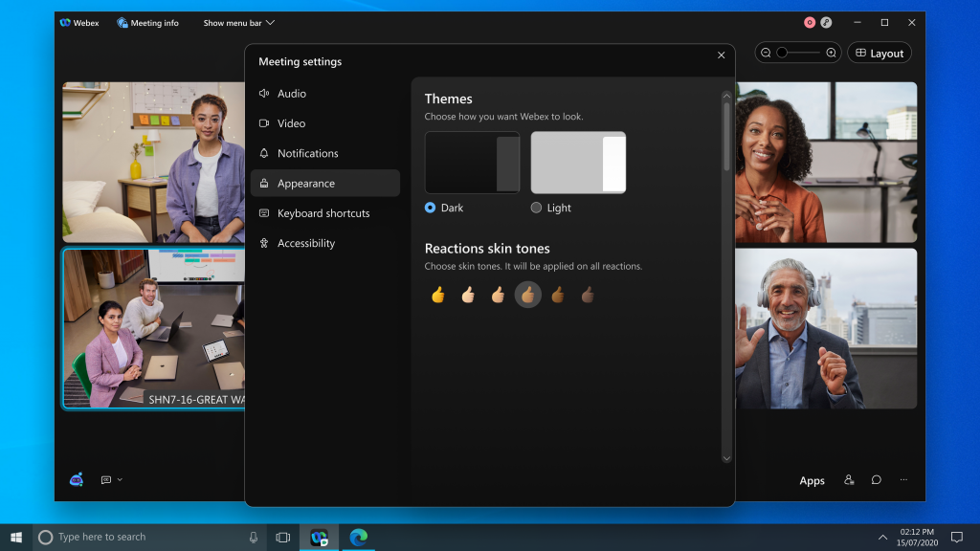The image size is (980, 551).
Task: Open the participants panel icon
Action: 849,480
